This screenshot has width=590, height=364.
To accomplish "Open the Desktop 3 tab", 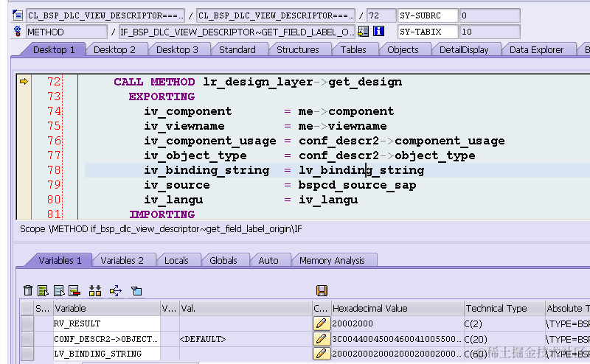I will [177, 49].
